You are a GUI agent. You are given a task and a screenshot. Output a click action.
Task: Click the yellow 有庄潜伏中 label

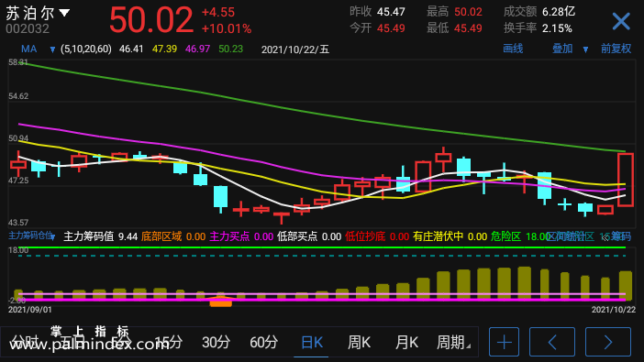point(439,236)
